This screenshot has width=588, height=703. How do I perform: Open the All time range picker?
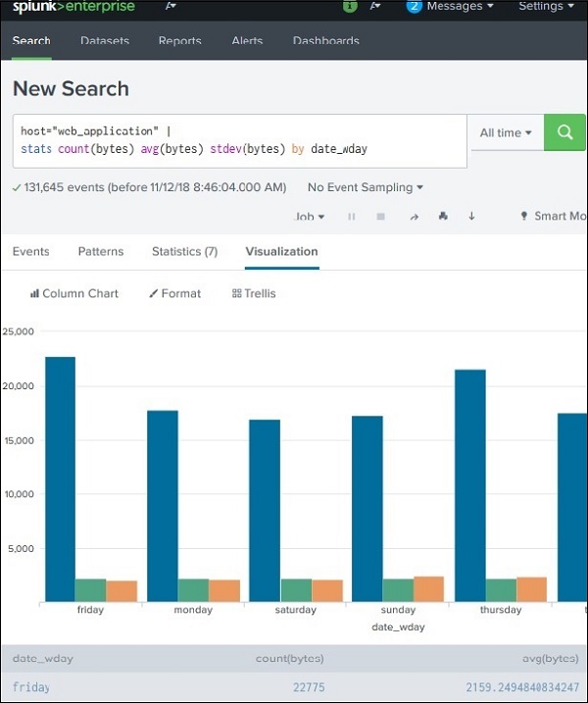(506, 132)
